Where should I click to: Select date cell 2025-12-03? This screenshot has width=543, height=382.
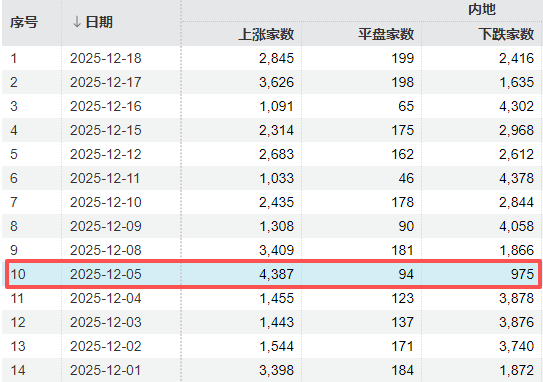(x=106, y=322)
